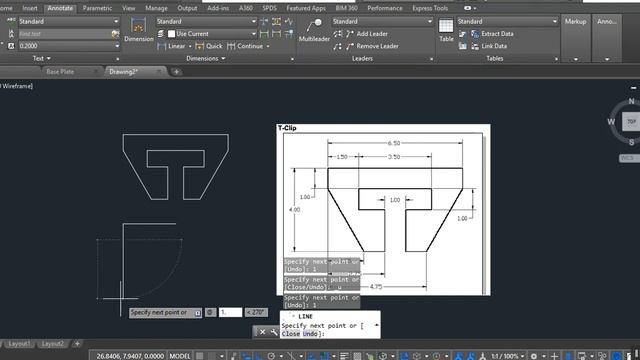
Task: Click the dimension Break icon
Action: 264,21
